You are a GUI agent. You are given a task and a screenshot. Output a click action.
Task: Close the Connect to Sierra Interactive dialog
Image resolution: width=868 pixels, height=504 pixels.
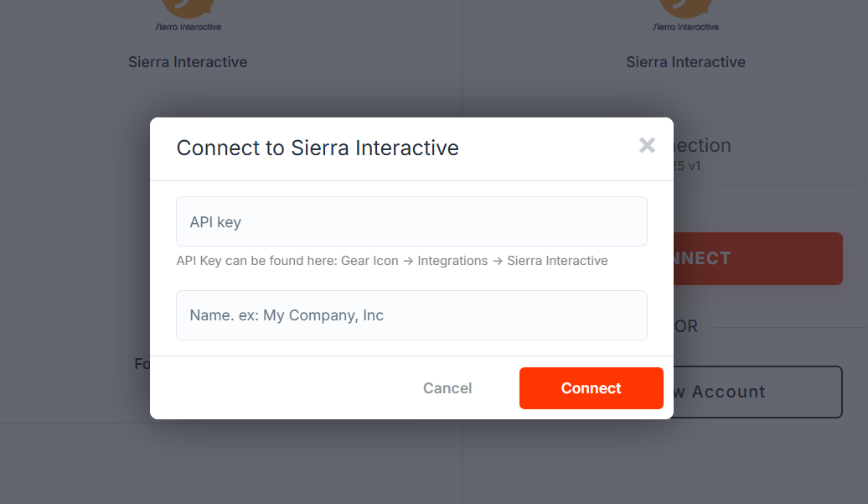(x=647, y=145)
